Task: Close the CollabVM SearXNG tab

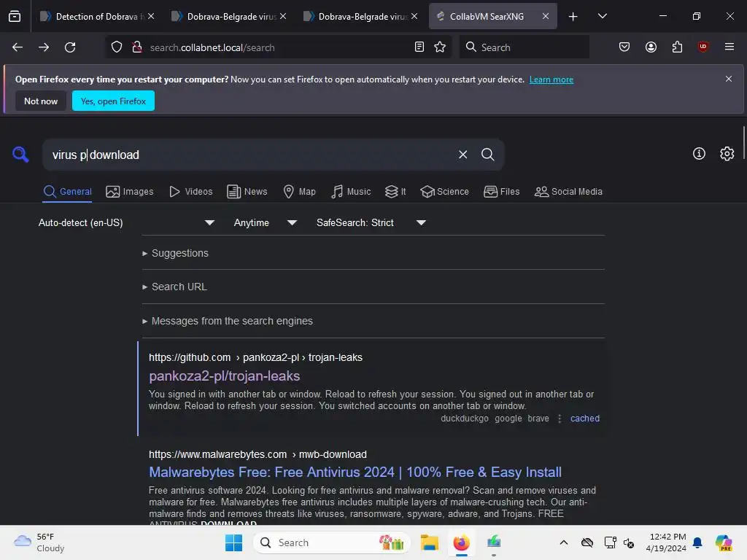Action: coord(546,16)
